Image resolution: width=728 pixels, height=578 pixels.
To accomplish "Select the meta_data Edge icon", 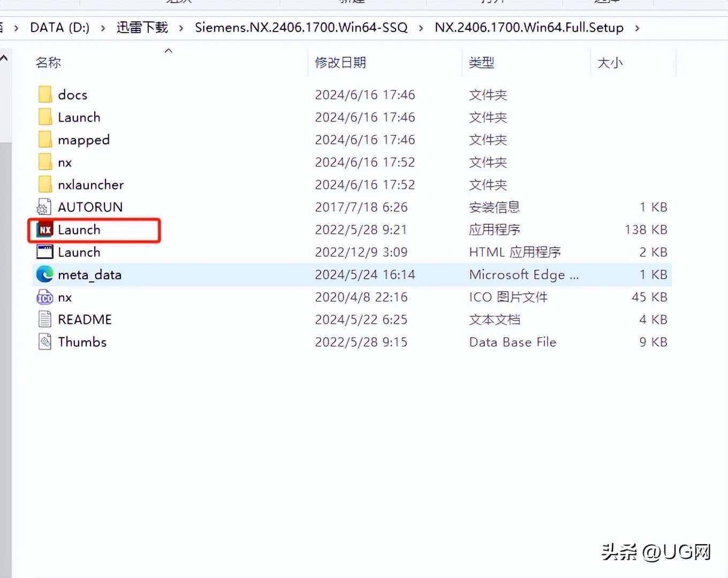I will tap(45, 275).
